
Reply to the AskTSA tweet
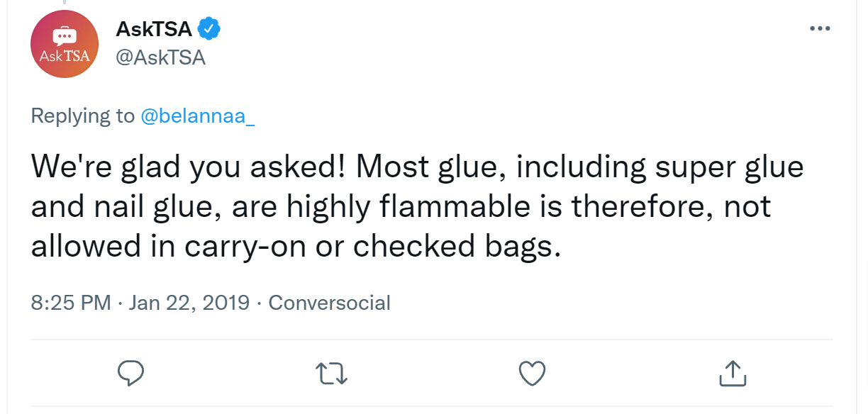tap(130, 373)
